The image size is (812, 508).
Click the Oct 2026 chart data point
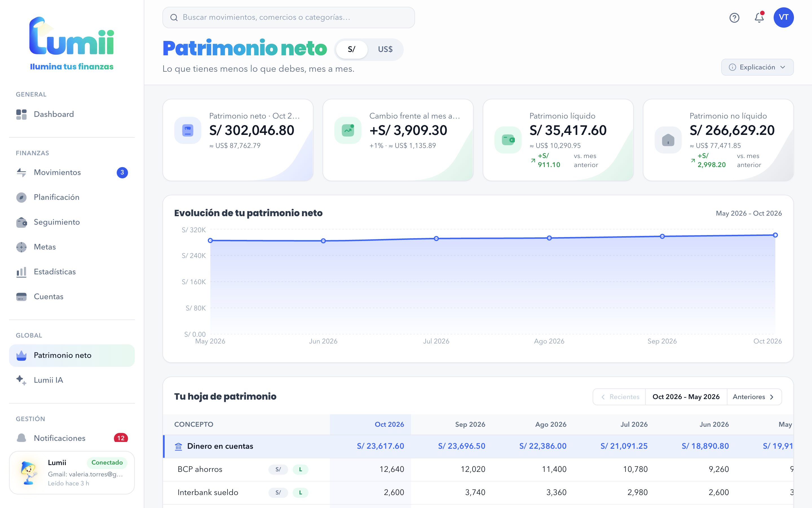tap(775, 235)
